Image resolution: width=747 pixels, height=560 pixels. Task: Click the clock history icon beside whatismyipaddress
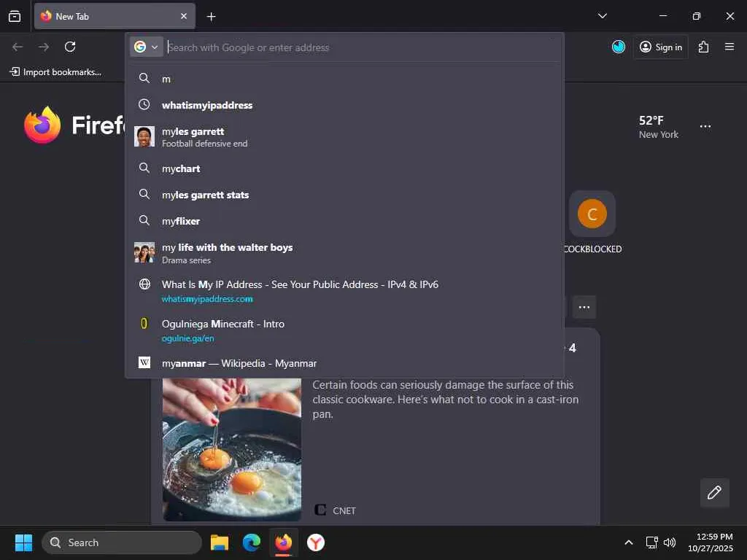click(x=144, y=104)
